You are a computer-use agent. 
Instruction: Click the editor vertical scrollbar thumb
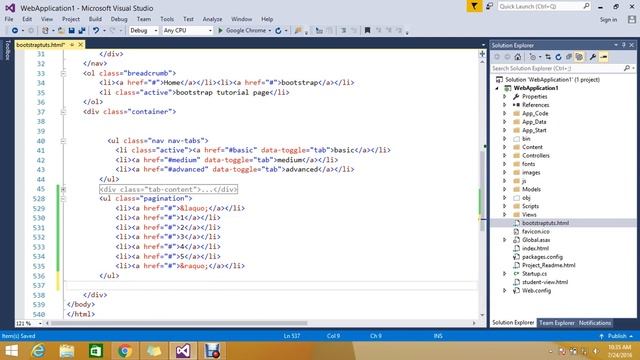(x=482, y=191)
